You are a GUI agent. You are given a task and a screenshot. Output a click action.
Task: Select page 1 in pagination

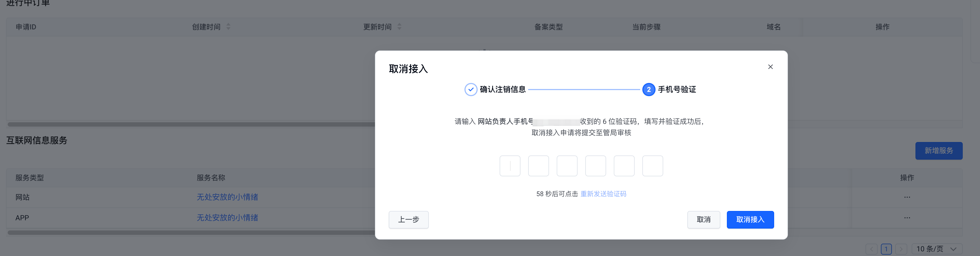[886, 249]
